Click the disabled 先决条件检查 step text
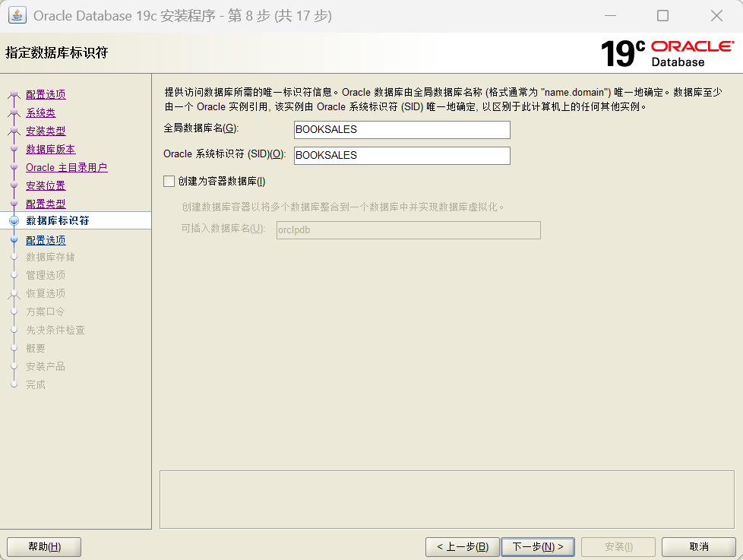 (55, 331)
